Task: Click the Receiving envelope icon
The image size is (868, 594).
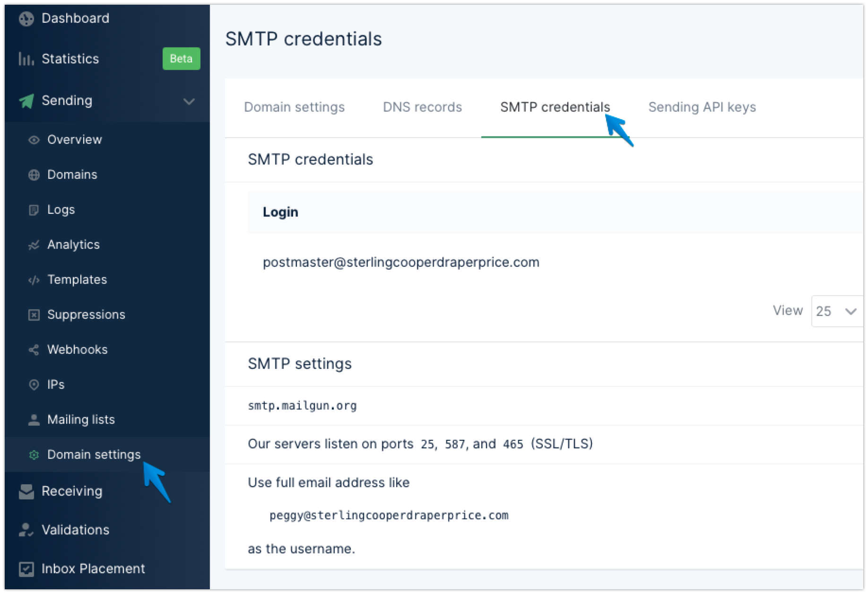Action: pos(26,492)
